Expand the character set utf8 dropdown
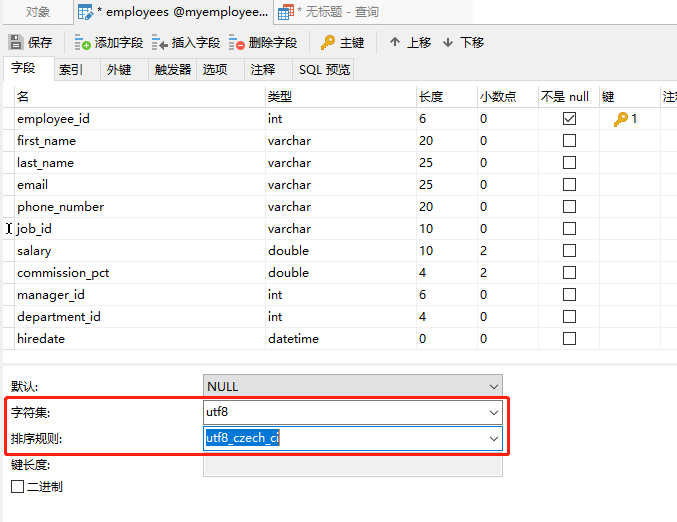The width and height of the screenshot is (677, 522). [493, 412]
